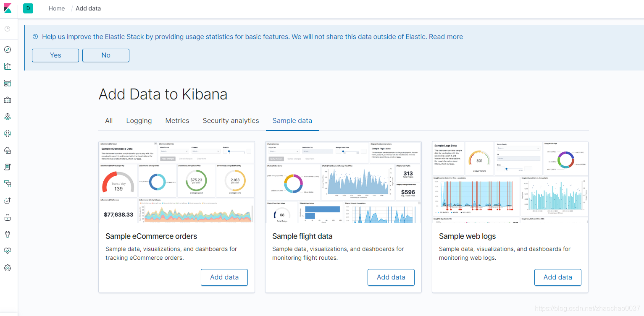Click the Add Data to Kibana heading
Image resolution: width=644 pixels, height=316 pixels.
pos(163,94)
